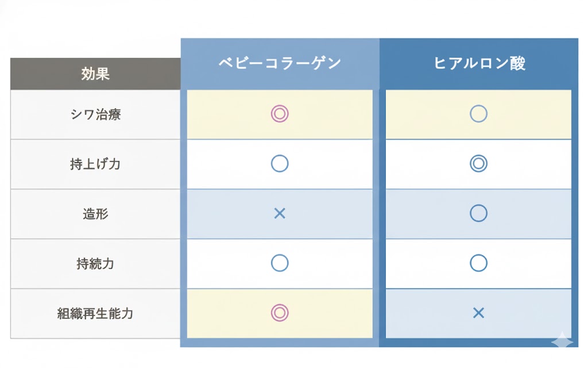Click the circle for 持続力 under ヒアルロン酸
588x368 pixels.
click(x=478, y=263)
